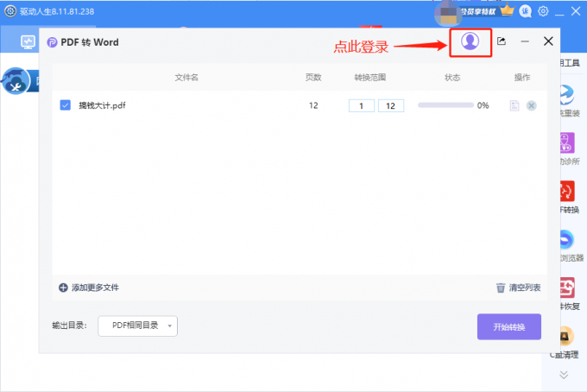Click the start page range field
Screen dimensions: 587x392
(x=361, y=105)
